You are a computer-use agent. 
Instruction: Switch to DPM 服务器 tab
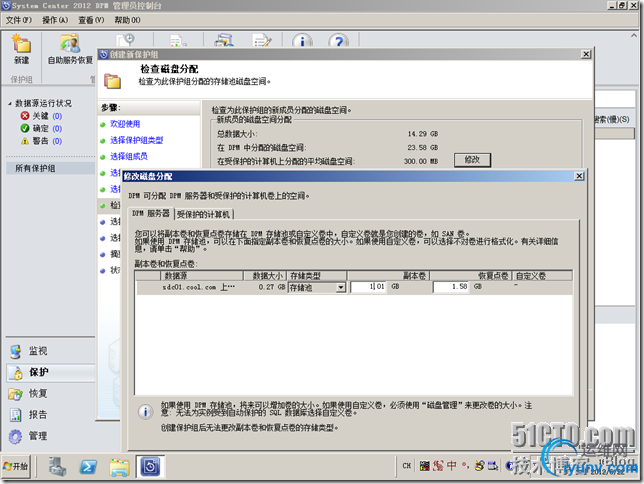click(x=151, y=213)
